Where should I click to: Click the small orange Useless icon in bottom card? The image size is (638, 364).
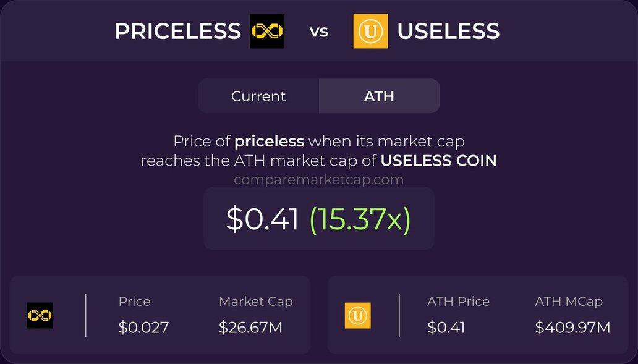358,315
